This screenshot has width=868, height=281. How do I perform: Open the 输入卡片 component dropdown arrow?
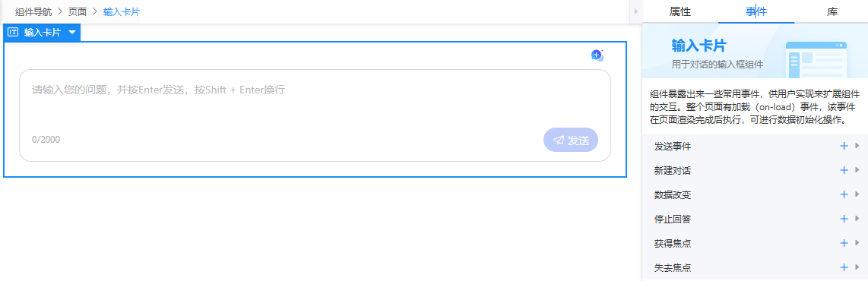pos(72,33)
